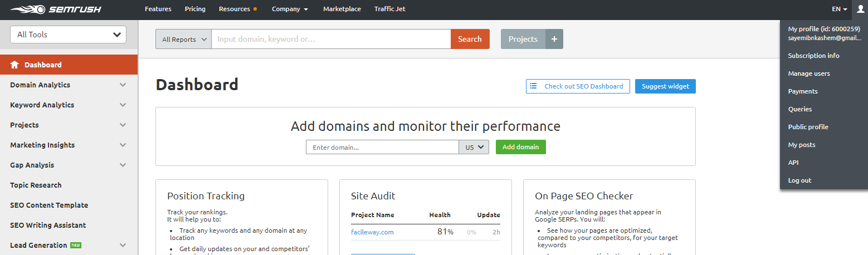Image resolution: width=868 pixels, height=255 pixels.
Task: Click the Project Name column header
Action: point(373,215)
